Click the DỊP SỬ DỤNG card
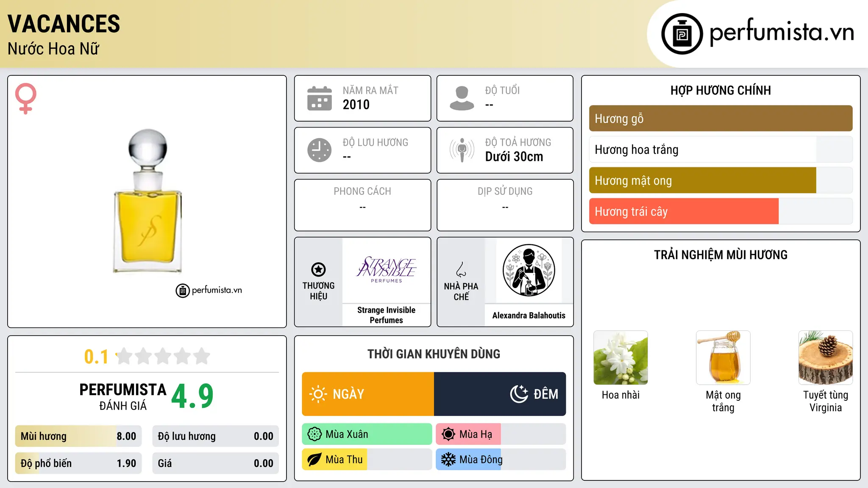The image size is (868, 488). click(505, 205)
